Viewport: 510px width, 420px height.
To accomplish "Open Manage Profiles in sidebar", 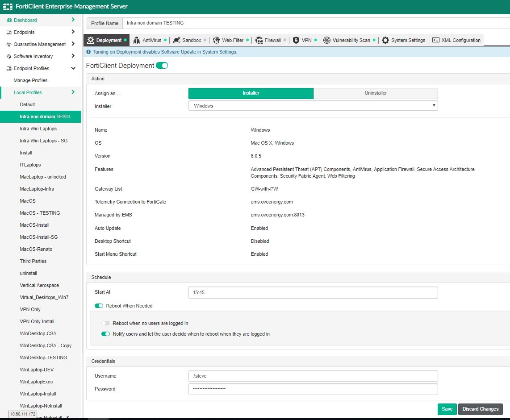I will click(30, 80).
